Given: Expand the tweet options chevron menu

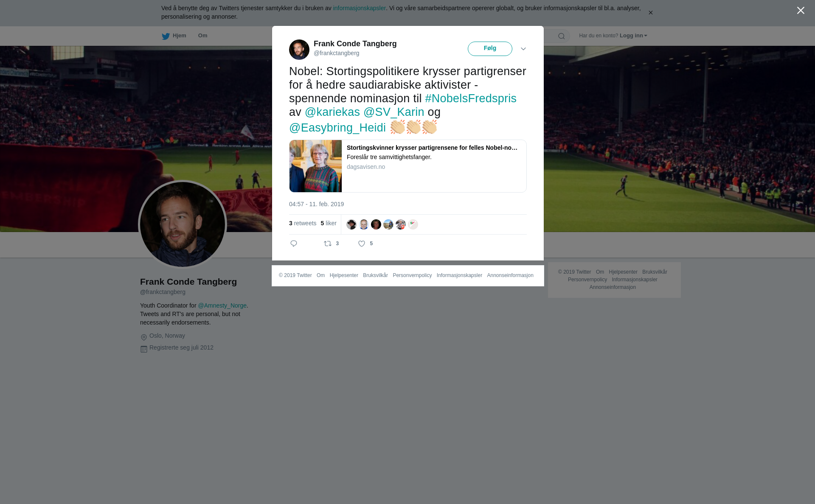Looking at the screenshot, I should 523,49.
